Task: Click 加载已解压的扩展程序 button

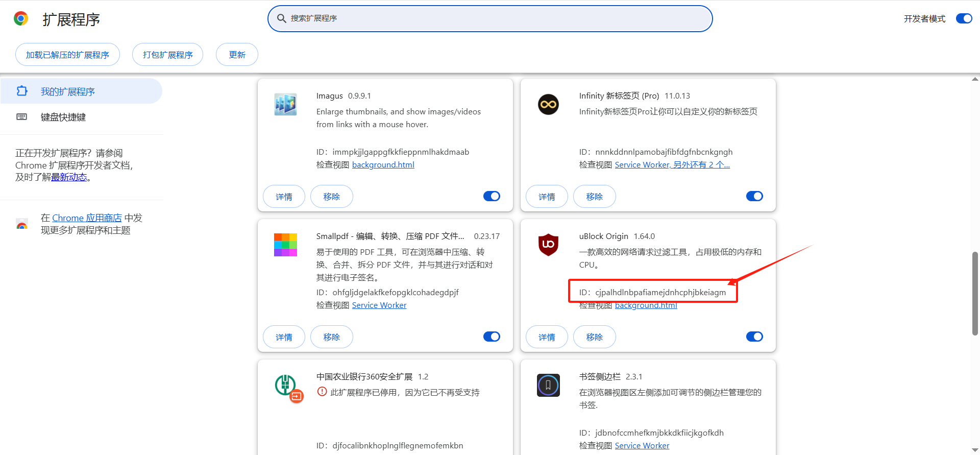Action: pos(67,55)
